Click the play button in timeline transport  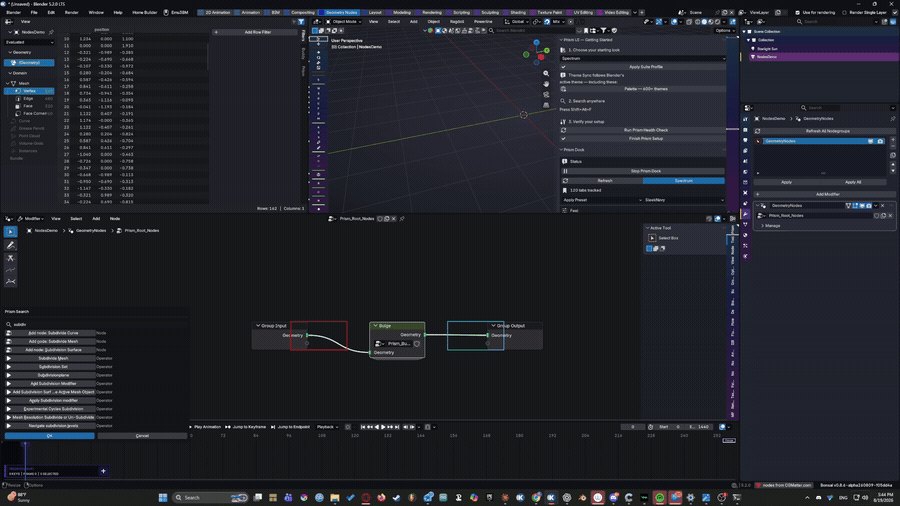(x=383, y=427)
